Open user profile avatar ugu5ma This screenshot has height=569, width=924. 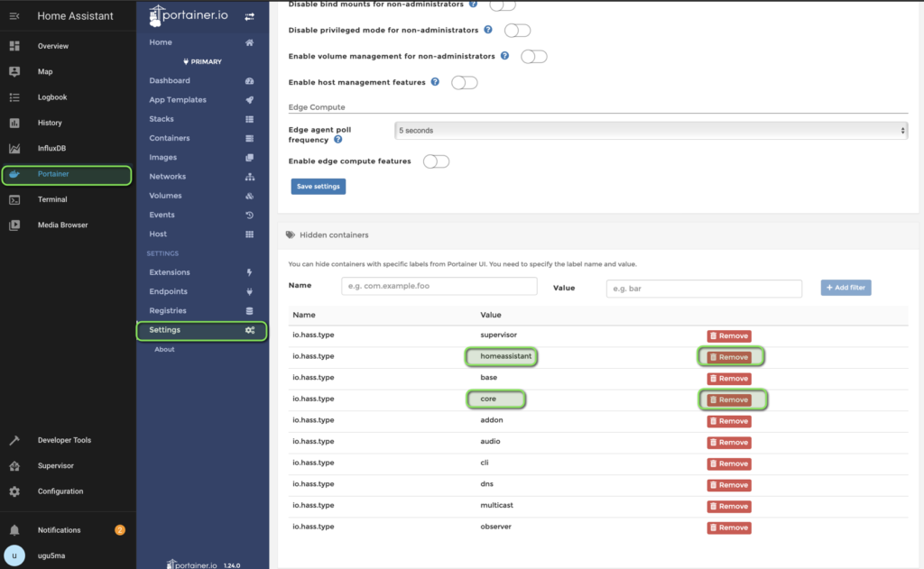click(x=14, y=555)
